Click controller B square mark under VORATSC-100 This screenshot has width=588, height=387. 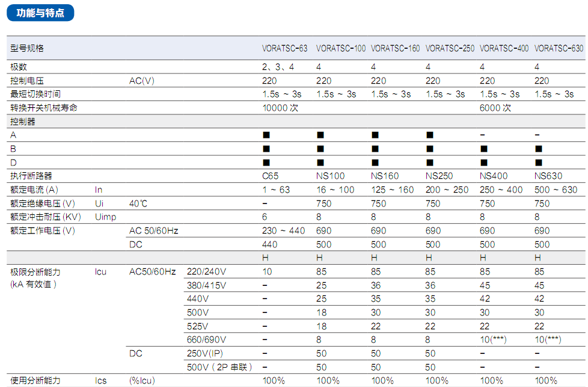[320, 149]
